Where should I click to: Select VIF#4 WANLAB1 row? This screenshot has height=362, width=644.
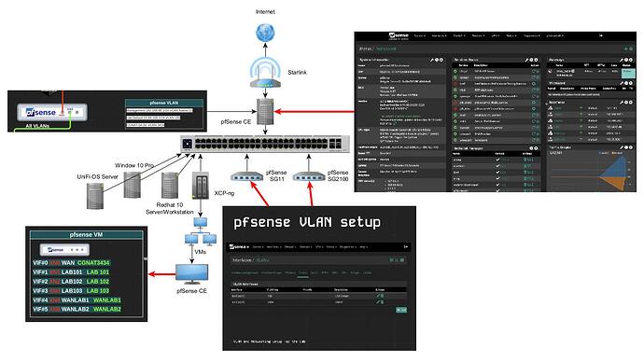tap(77, 300)
